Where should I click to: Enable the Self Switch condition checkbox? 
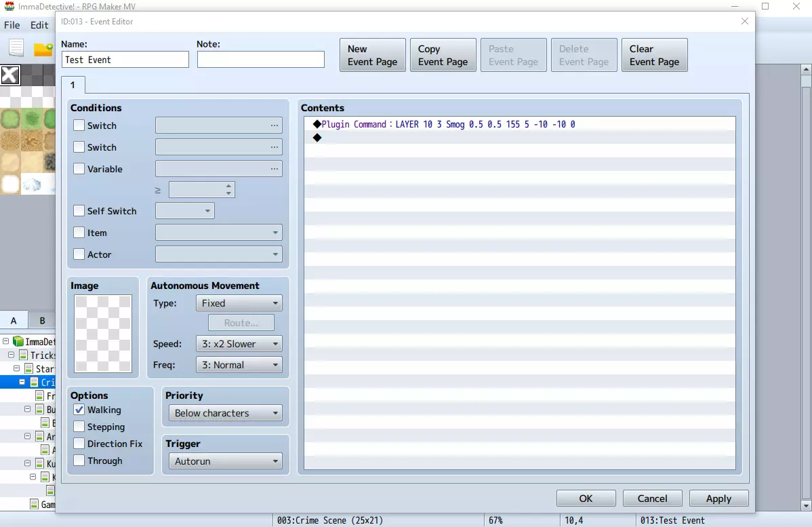pos(79,211)
